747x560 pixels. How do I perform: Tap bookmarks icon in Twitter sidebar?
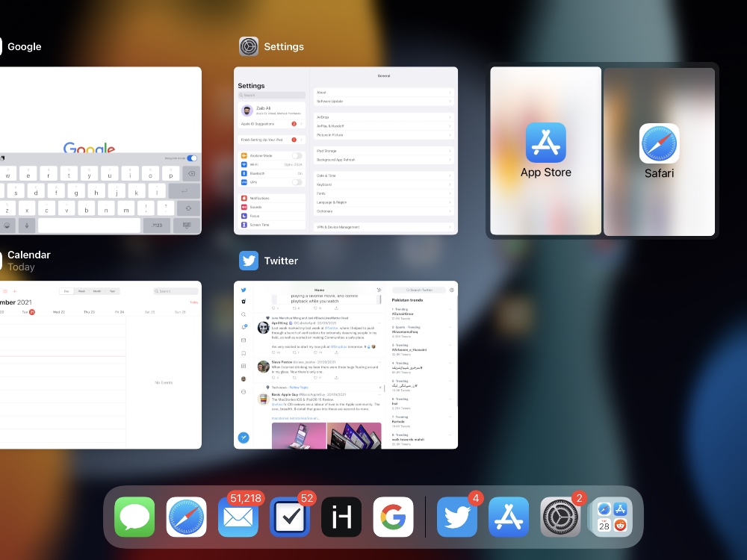pos(244,353)
